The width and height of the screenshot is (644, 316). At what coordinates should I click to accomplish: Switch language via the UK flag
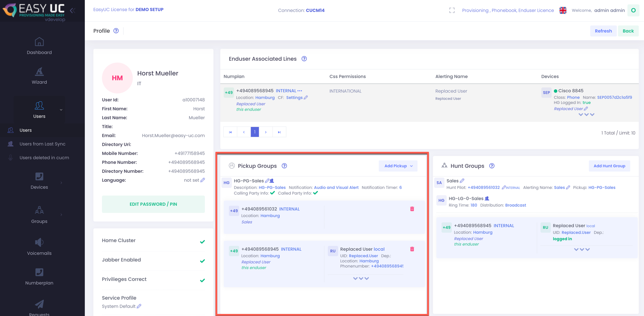point(563,10)
